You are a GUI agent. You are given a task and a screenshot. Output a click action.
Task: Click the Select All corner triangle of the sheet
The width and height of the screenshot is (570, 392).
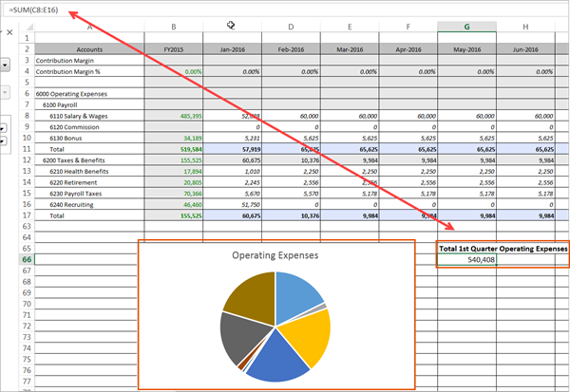pyautogui.click(x=29, y=27)
